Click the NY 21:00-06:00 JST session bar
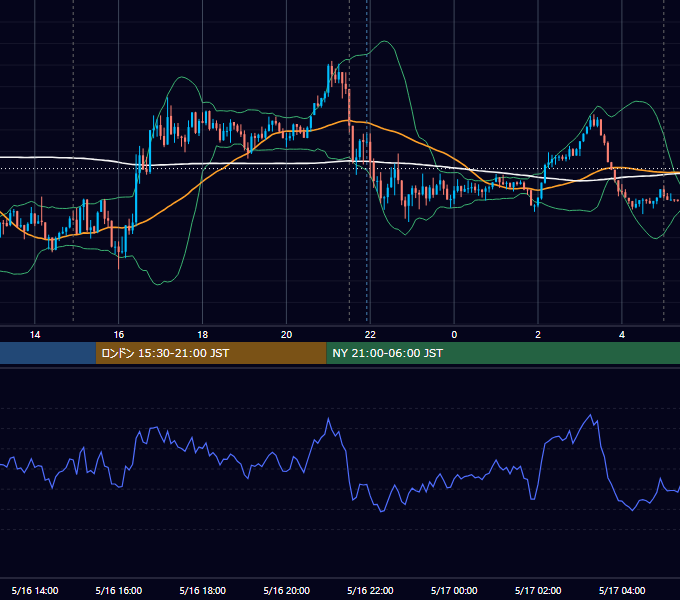Screen dimensions: 680x600 coord(503,353)
